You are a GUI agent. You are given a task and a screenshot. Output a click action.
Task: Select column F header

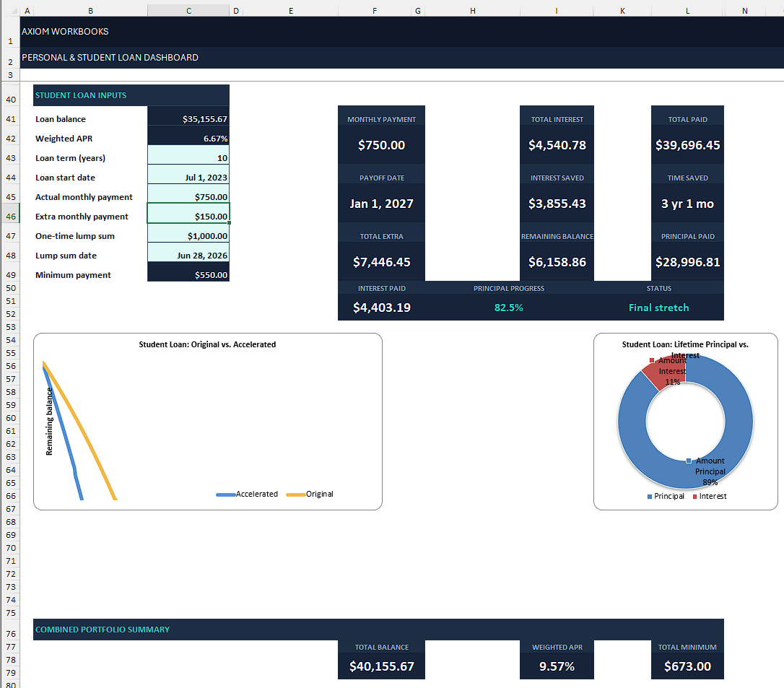pos(374,11)
